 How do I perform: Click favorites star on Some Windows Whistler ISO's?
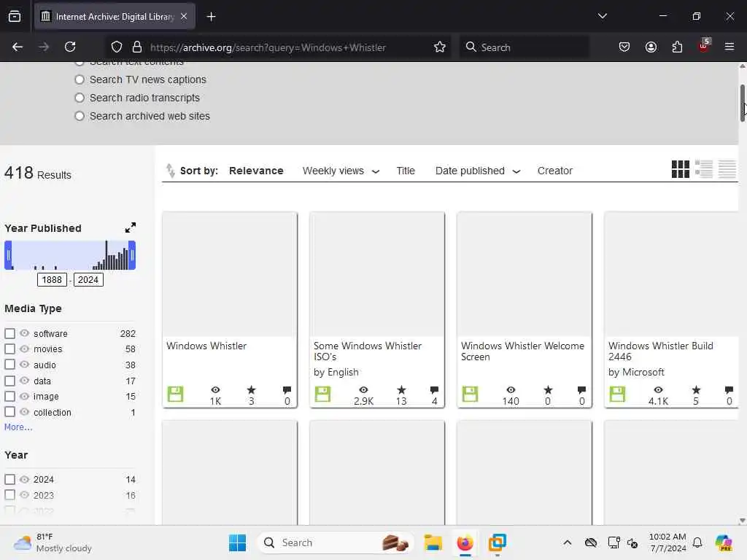click(401, 390)
